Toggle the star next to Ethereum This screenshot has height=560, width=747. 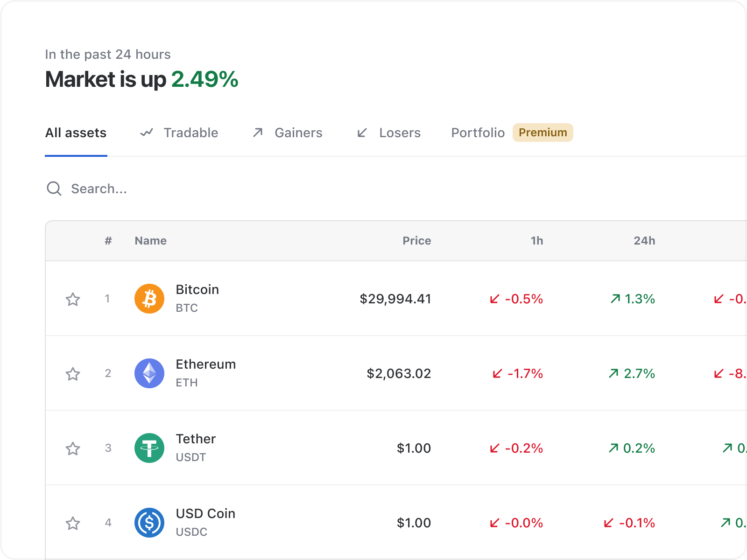tap(73, 373)
